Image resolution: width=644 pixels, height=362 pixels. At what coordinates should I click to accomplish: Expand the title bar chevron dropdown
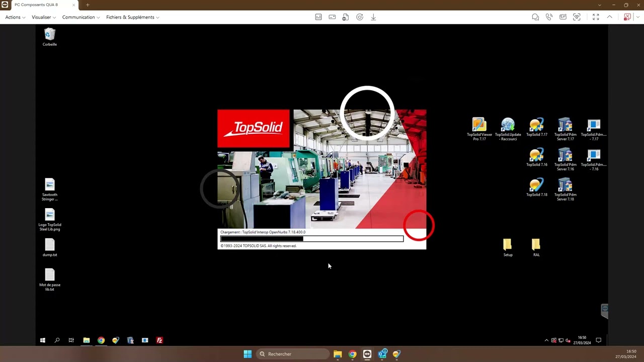pos(599,5)
